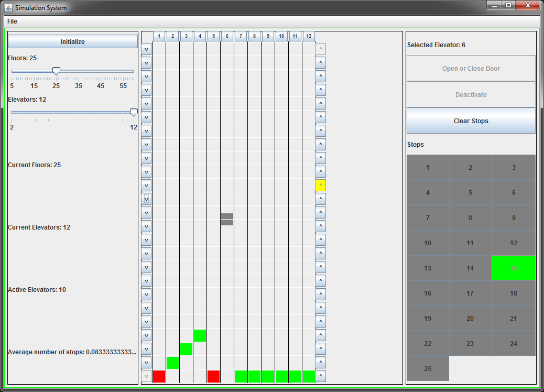The image size is (544, 392).
Task: Select elevator 12 column header button
Action: (309, 36)
